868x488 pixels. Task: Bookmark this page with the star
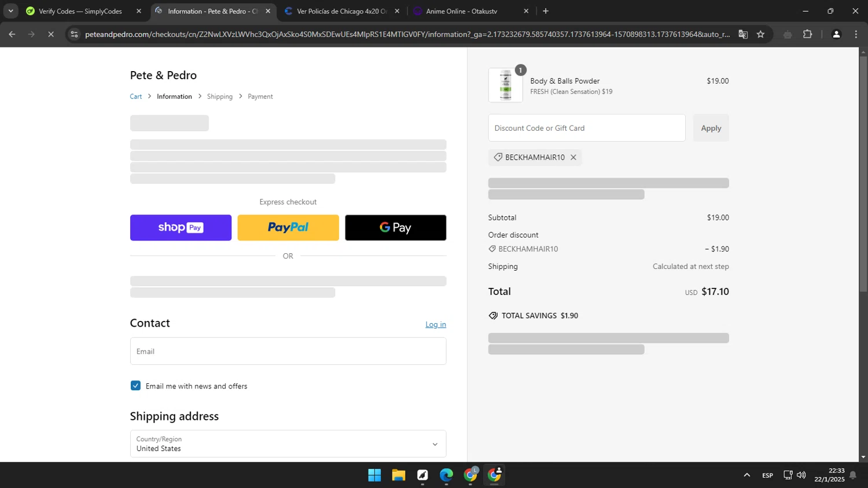760,35
